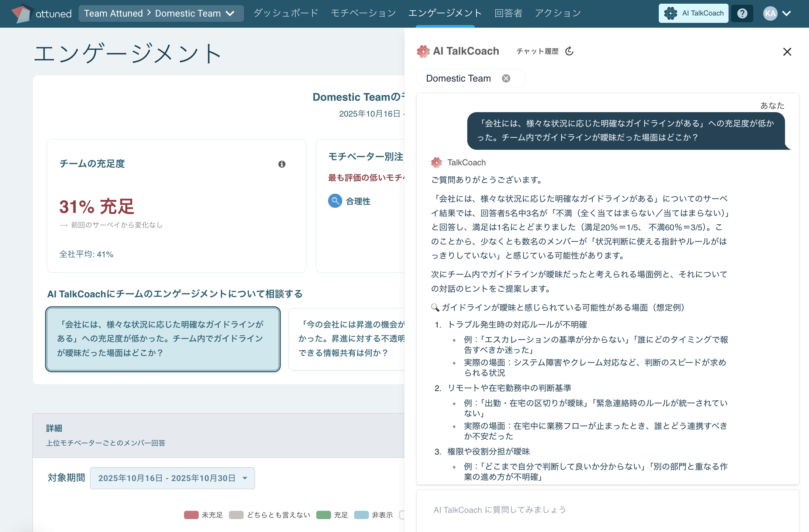Select the suggested question about 昇進の機会
Screen dimensions: 809x532
point(347,339)
